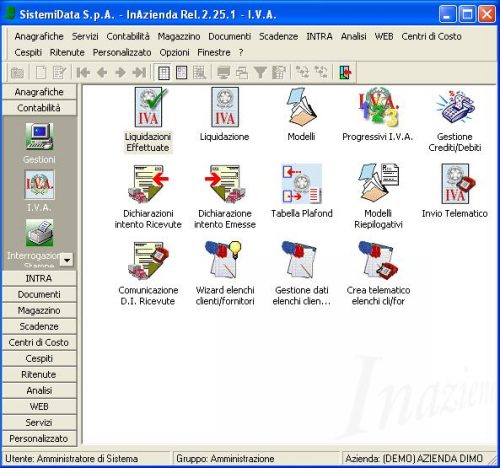
Task: Click Gruppo: Amministrazione status text
Action: tap(225, 459)
